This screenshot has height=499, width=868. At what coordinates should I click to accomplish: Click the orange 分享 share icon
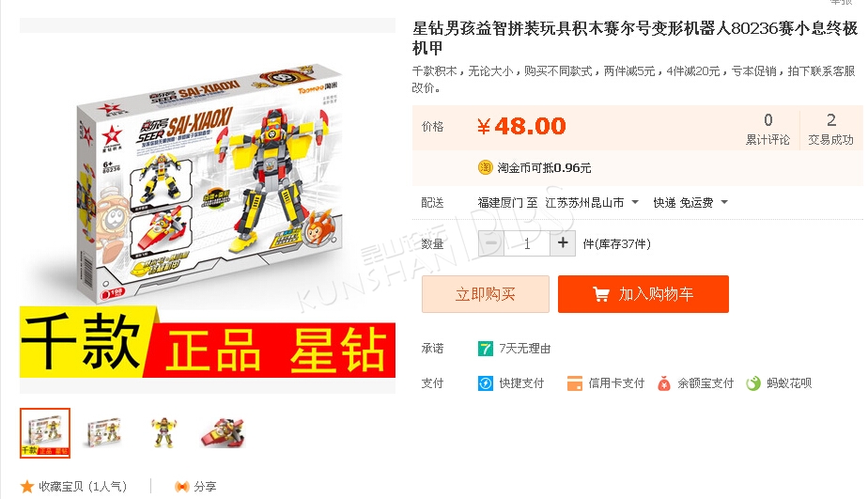click(181, 486)
